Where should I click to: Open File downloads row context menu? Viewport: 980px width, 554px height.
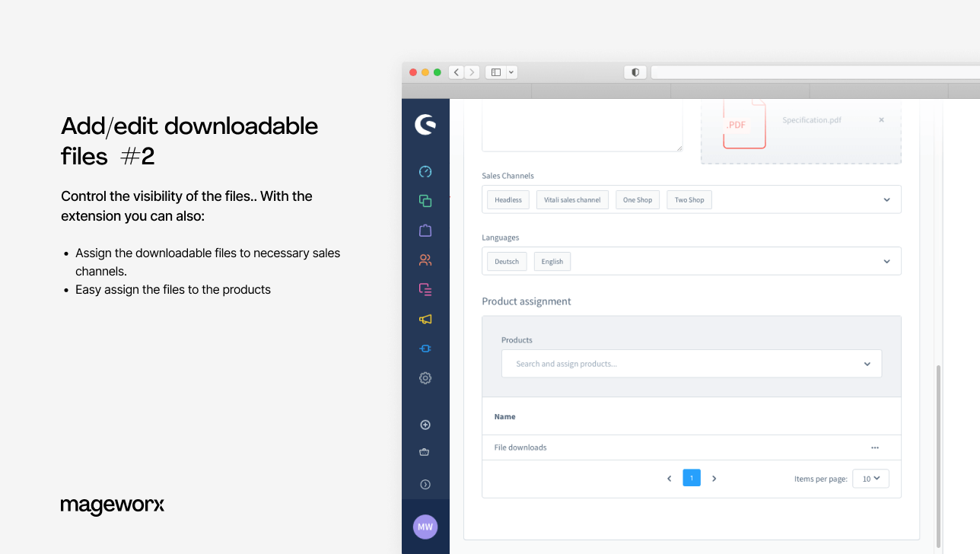875,447
